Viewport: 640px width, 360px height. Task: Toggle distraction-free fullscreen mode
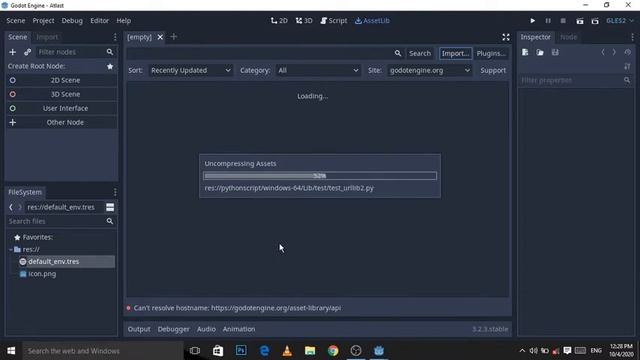(506, 37)
